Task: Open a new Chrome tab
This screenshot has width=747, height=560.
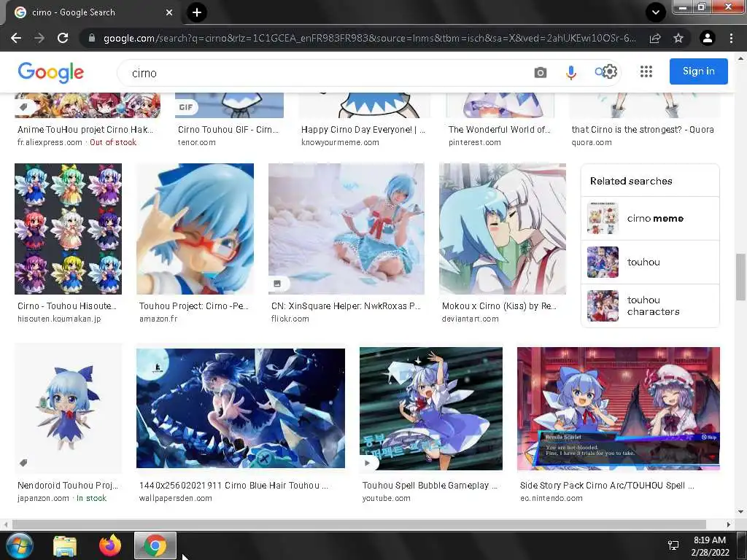Action: coord(197,12)
